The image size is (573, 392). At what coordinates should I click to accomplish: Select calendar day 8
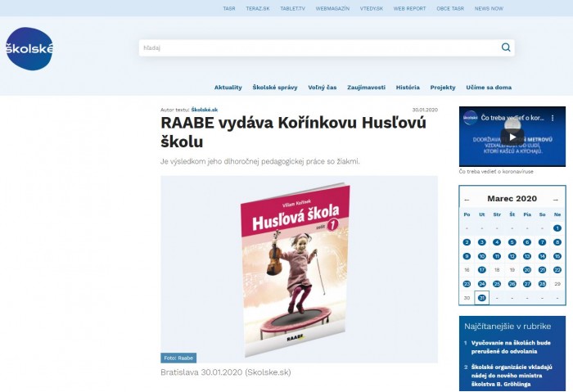(x=557, y=242)
